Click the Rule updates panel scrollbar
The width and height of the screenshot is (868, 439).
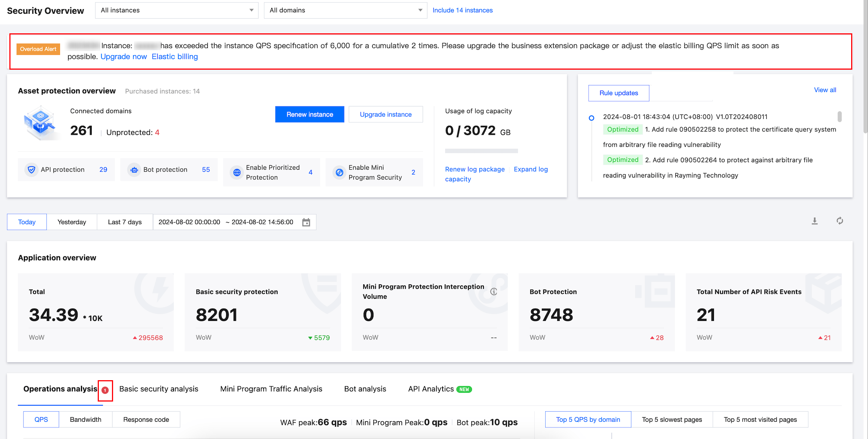click(x=840, y=117)
